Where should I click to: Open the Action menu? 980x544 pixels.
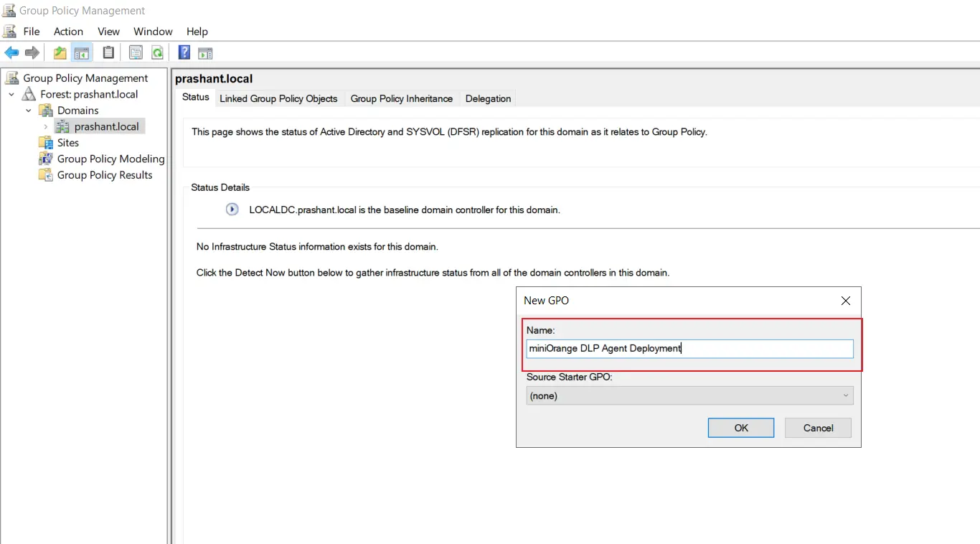(68, 32)
